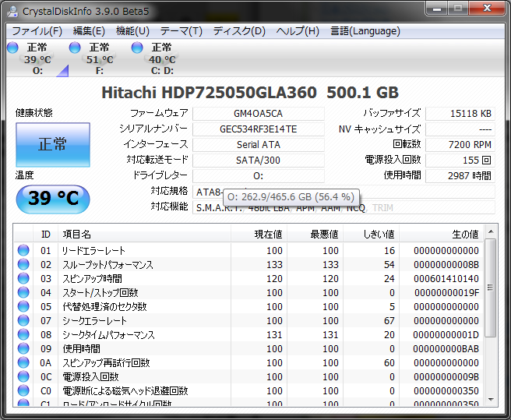Screen dimensions: 511x420
Task: Click the ID column header
Action: [x=46, y=234]
